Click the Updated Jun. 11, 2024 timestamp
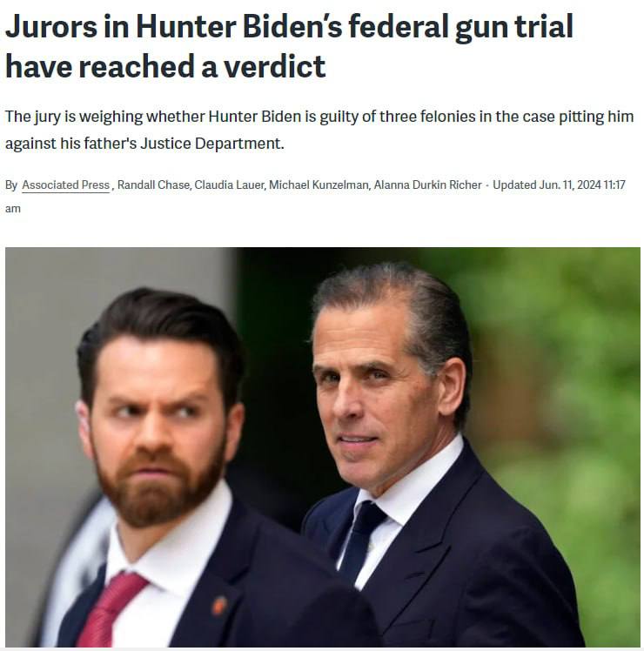Viewport: 644px width, 651px height. coord(559,185)
